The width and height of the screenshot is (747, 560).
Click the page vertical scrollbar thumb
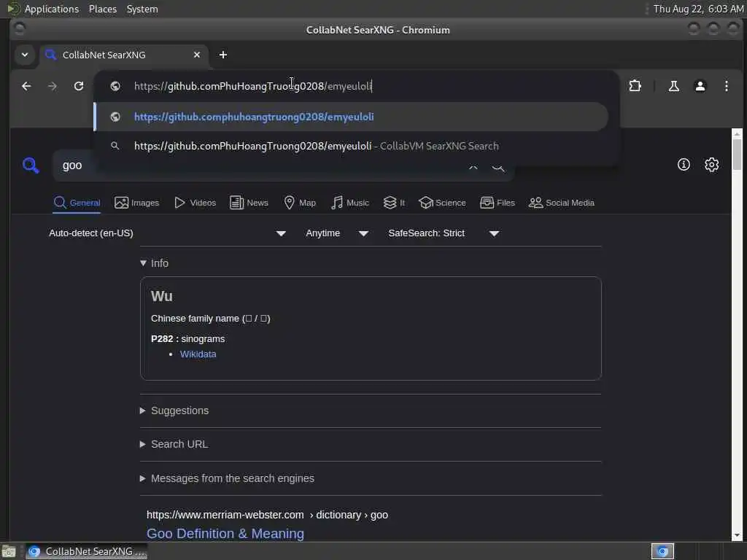(x=737, y=155)
